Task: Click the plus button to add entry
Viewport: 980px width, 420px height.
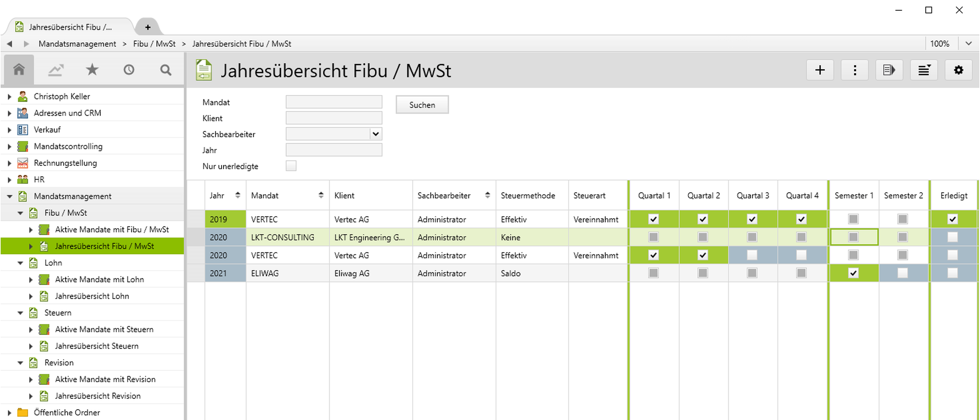Action: [820, 70]
